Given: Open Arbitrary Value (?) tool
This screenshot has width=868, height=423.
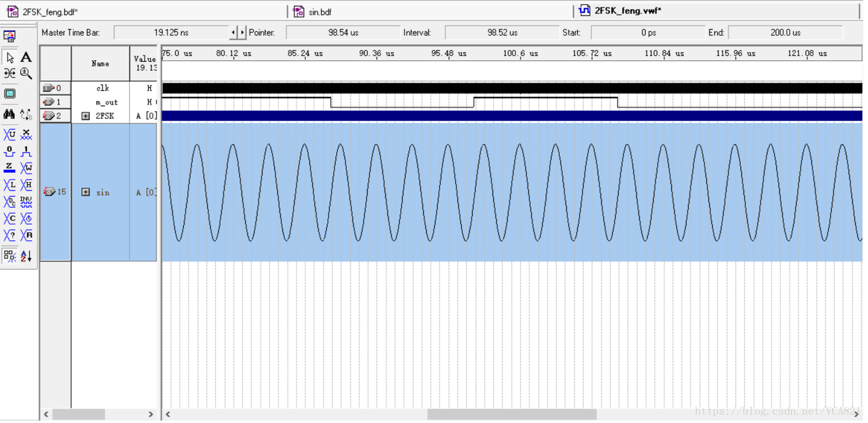Looking at the screenshot, I should 10,236.
